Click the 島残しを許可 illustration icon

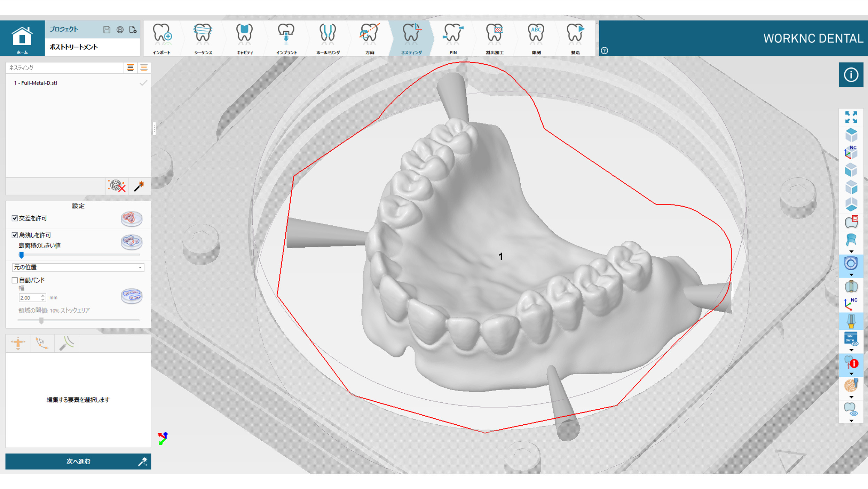[x=132, y=242]
